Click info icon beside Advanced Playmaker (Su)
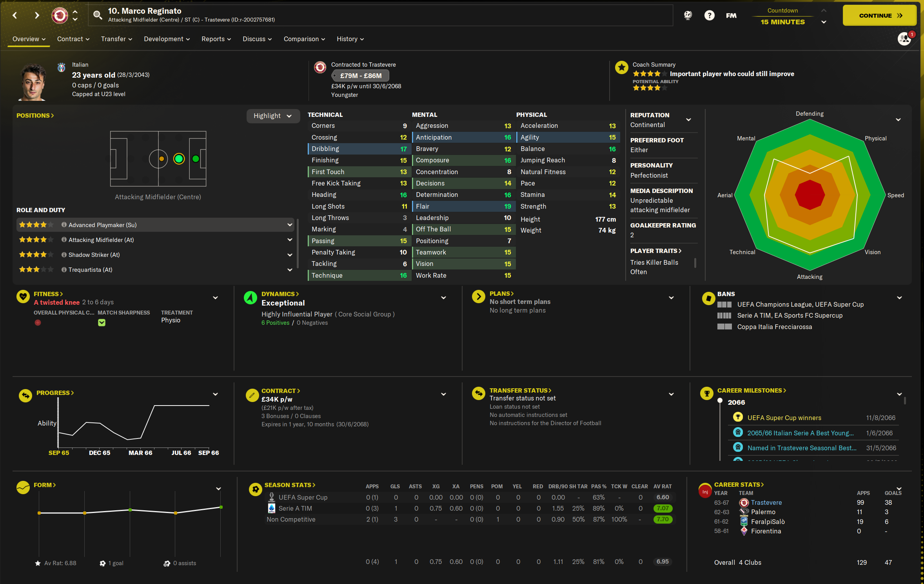Screen dimensions: 924x584 pyautogui.click(x=64, y=225)
